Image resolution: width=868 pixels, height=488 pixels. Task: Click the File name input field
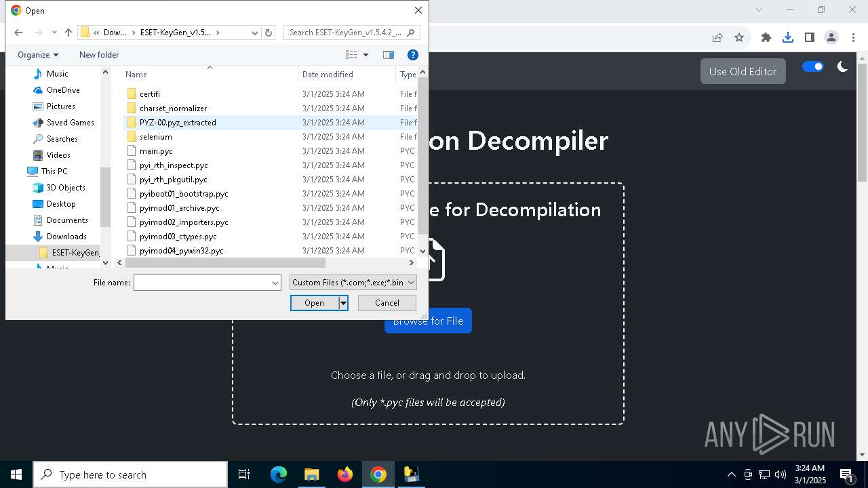pos(202,283)
